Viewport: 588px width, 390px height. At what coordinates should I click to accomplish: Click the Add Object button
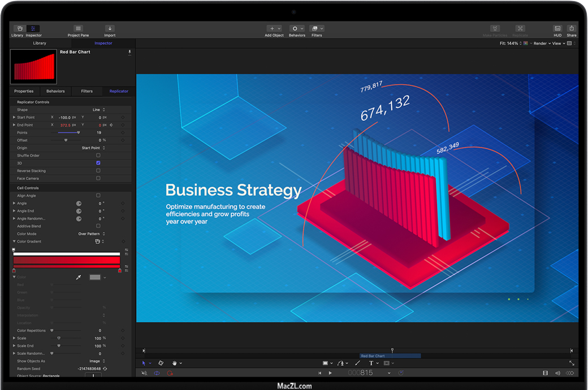pyautogui.click(x=274, y=29)
